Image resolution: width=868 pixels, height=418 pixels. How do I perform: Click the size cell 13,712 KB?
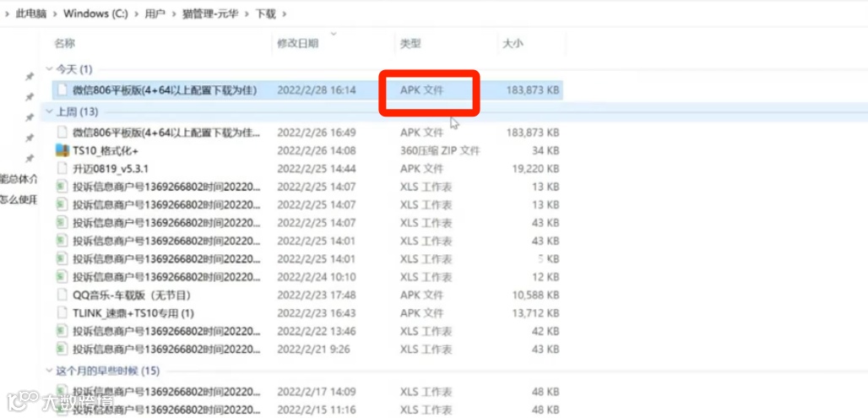click(x=535, y=313)
